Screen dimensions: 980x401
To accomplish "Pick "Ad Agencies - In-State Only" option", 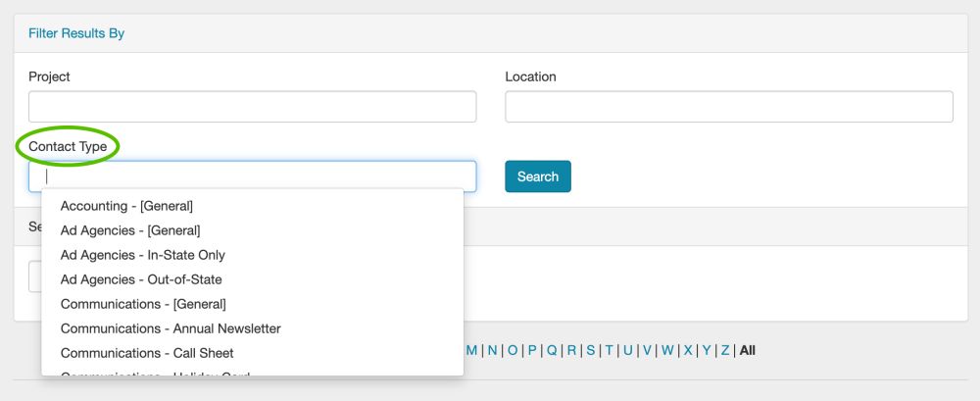I will click(143, 255).
